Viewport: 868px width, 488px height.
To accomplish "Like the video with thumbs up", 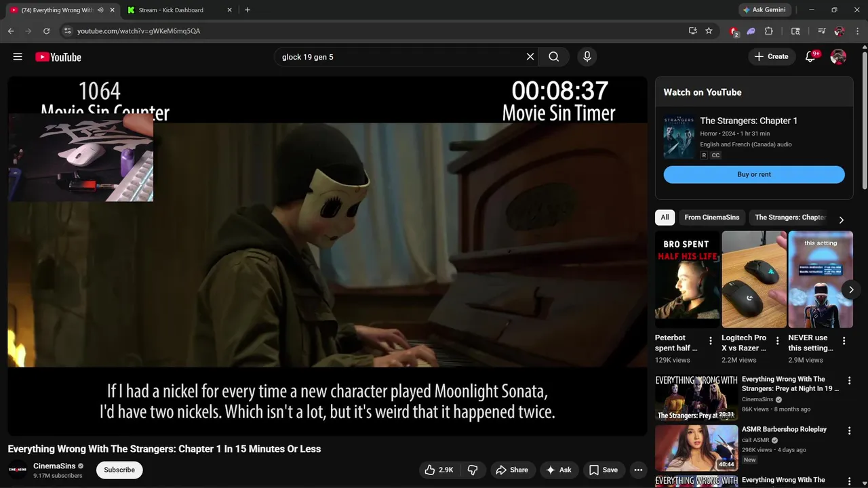I will coord(440,470).
